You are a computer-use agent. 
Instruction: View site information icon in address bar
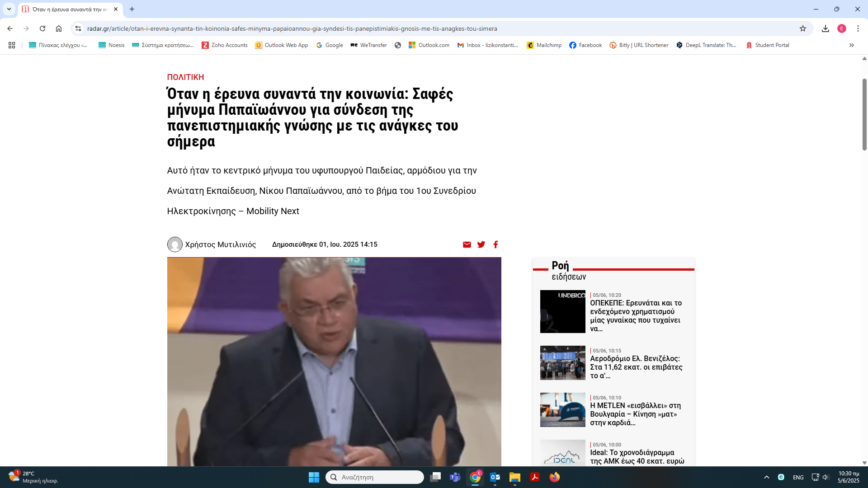(x=78, y=28)
